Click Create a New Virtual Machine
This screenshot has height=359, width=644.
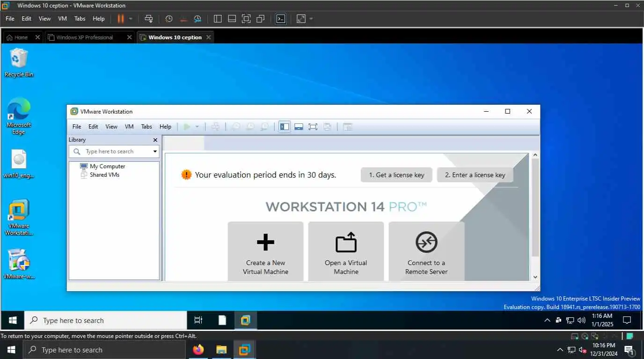click(x=265, y=251)
